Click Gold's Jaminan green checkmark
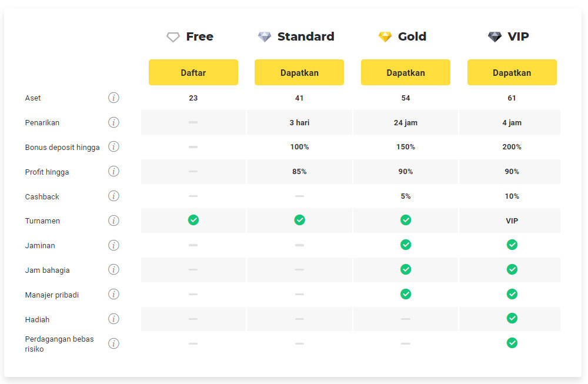This screenshot has width=588, height=384. point(406,245)
